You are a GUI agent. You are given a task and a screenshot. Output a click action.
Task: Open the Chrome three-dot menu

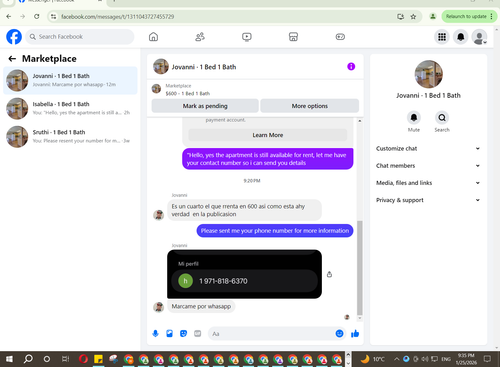pyautogui.click(x=491, y=16)
